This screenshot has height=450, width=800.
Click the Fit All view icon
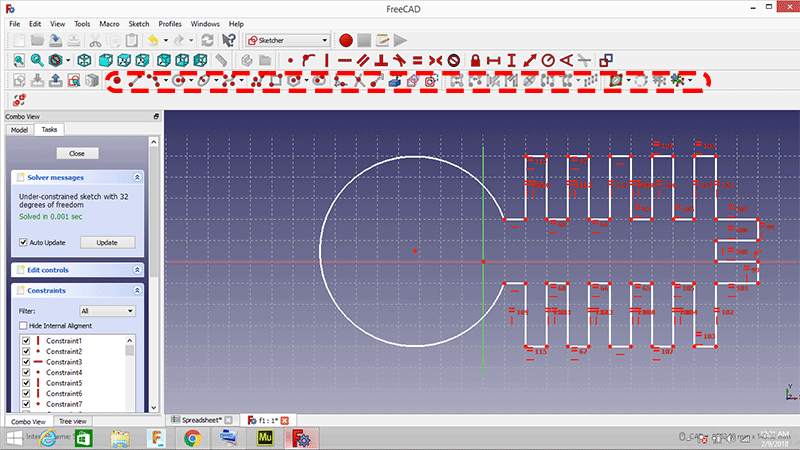(x=19, y=61)
